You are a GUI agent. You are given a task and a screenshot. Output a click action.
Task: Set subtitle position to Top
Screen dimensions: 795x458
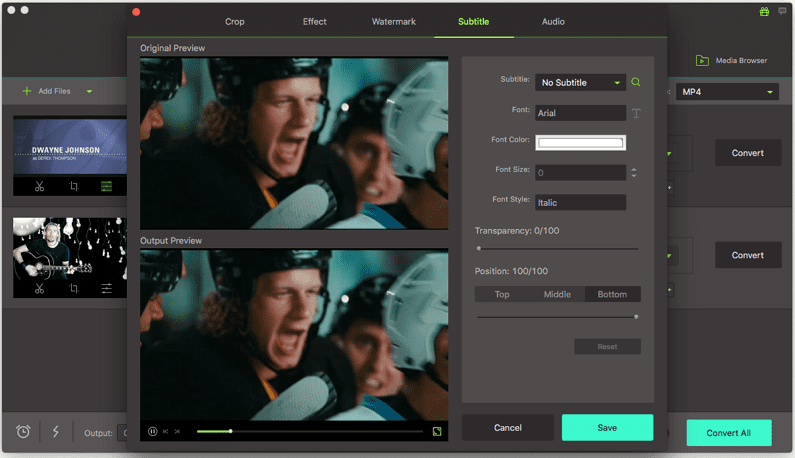502,294
